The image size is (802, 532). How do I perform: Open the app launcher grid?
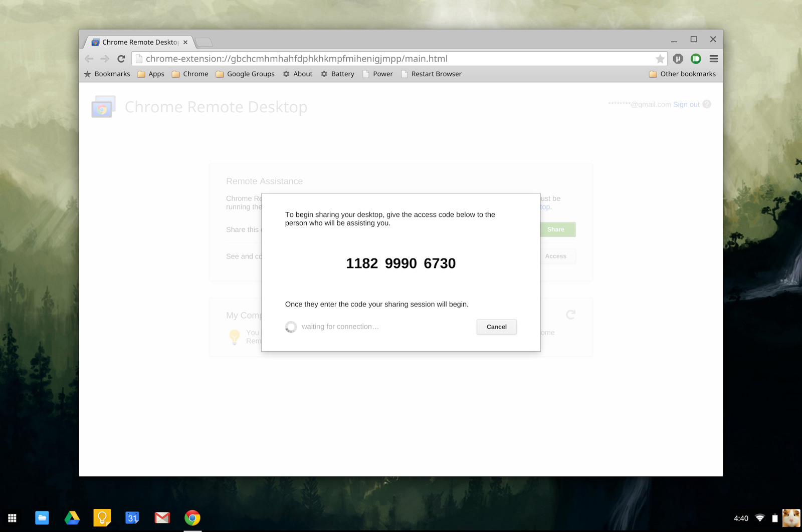12,518
